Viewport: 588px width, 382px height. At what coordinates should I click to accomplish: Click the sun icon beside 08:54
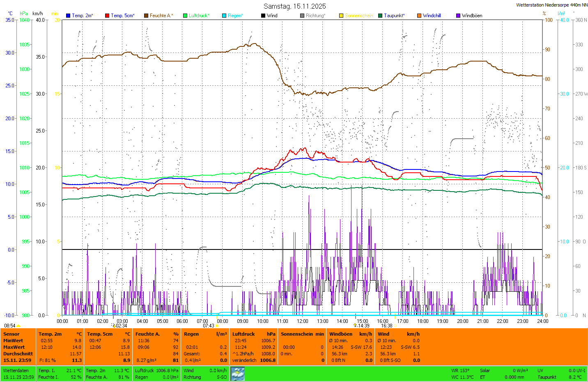(18, 326)
